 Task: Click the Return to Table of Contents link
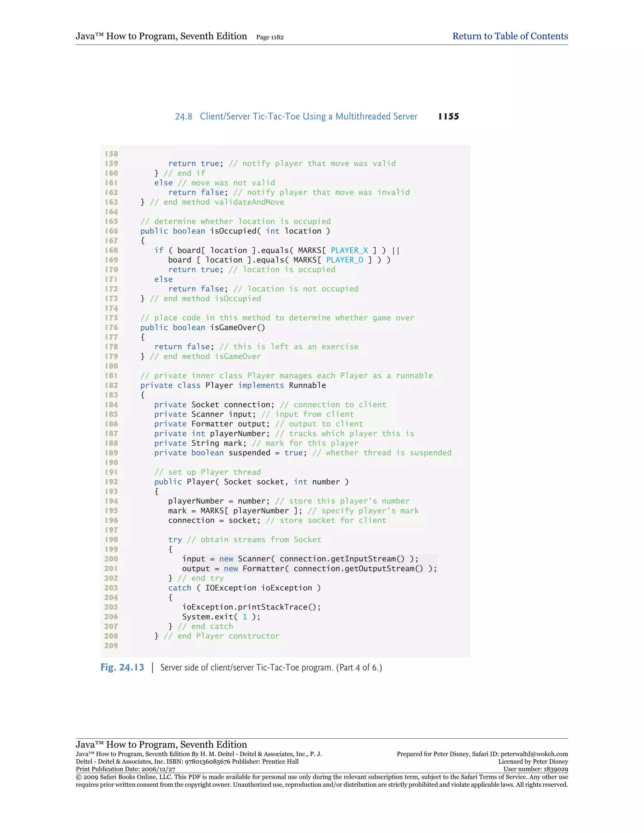(x=510, y=36)
